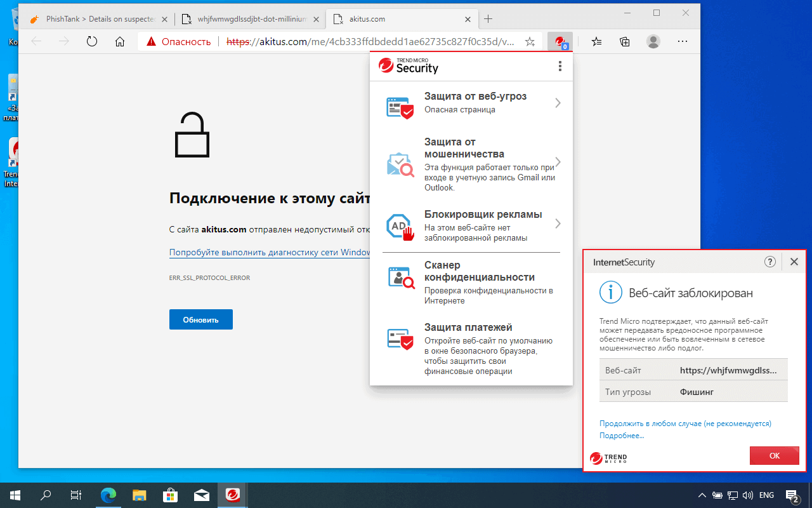Focus the address bar URL
Image resolution: width=812 pixels, height=508 pixels.
tap(370, 42)
